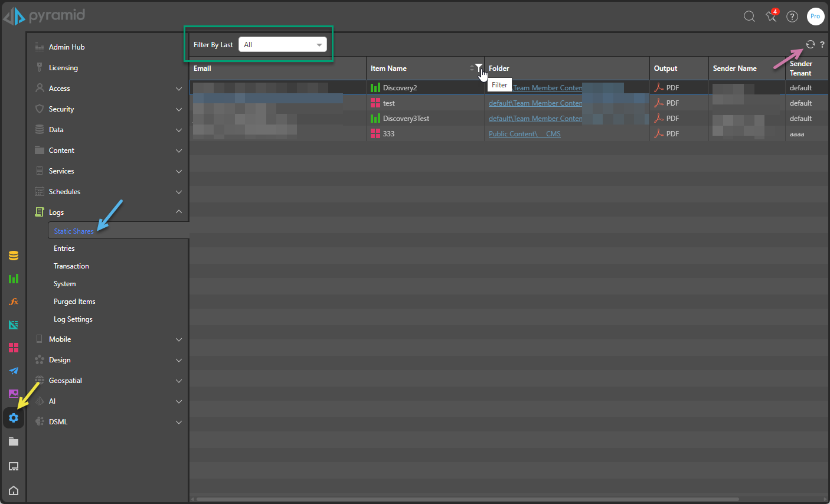
Task: Click folder link for Discovery3Test row
Action: [535, 119]
